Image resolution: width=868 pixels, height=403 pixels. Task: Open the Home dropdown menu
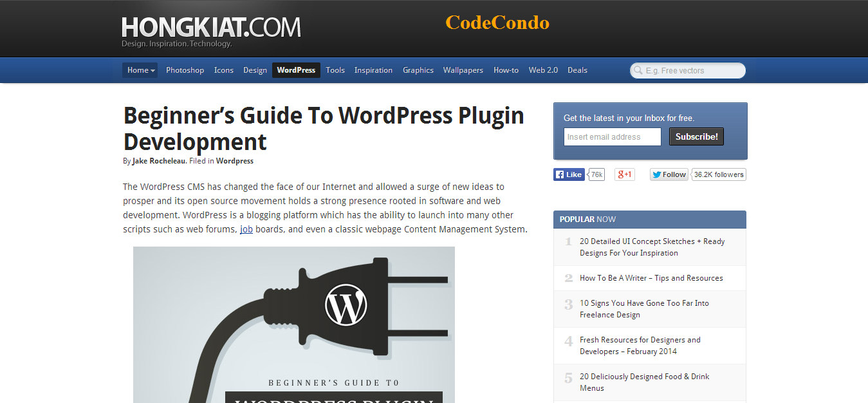[140, 70]
